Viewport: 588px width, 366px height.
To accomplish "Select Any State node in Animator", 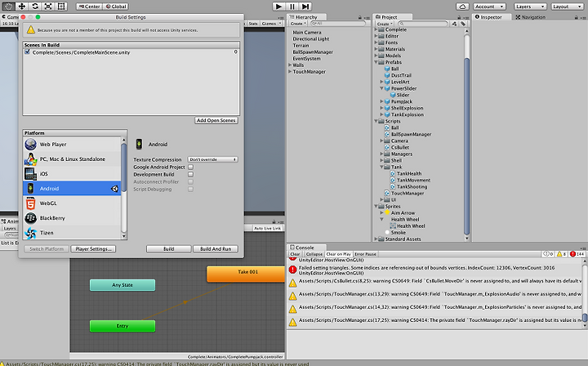I will tap(122, 285).
